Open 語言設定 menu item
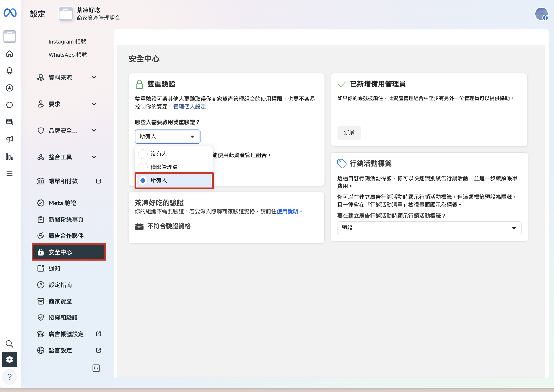 69,350
